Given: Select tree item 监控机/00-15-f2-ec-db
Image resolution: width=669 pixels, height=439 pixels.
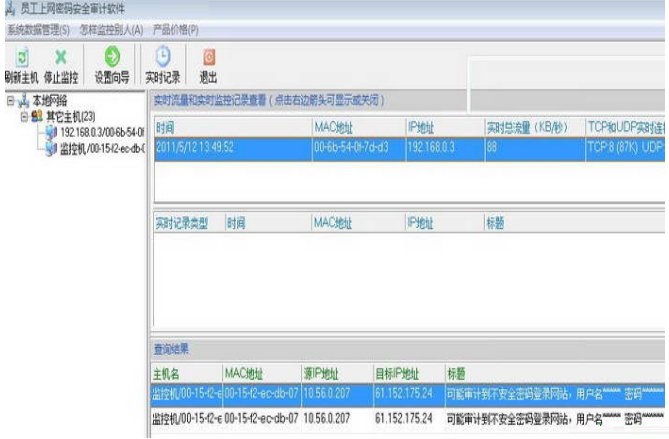Looking at the screenshot, I should pyautogui.click(x=102, y=148).
